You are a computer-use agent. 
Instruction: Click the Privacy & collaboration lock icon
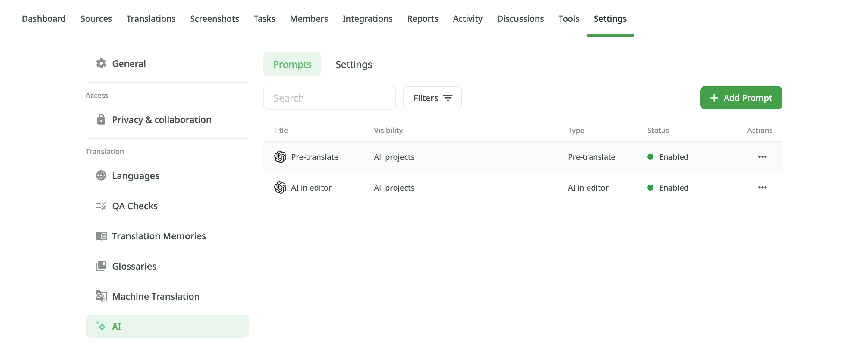[x=101, y=119]
